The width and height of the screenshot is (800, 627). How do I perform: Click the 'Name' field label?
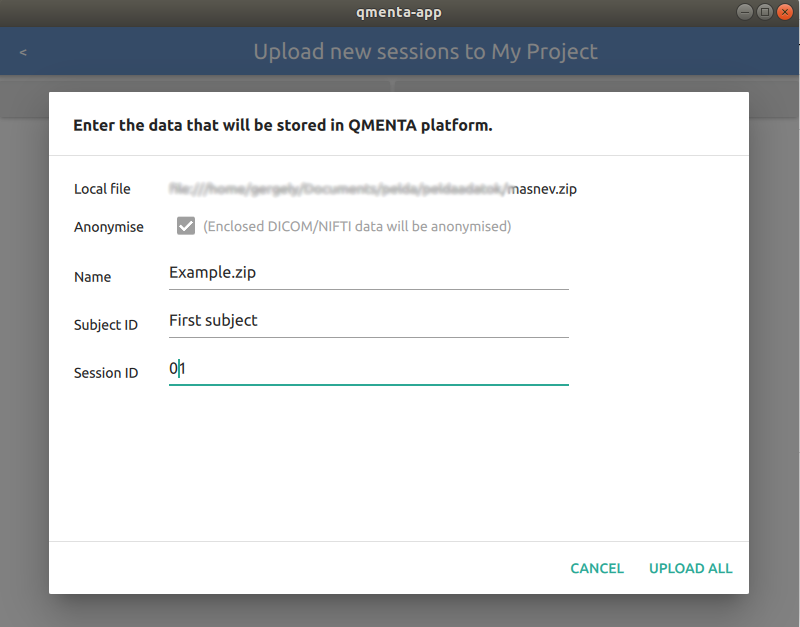pos(92,277)
